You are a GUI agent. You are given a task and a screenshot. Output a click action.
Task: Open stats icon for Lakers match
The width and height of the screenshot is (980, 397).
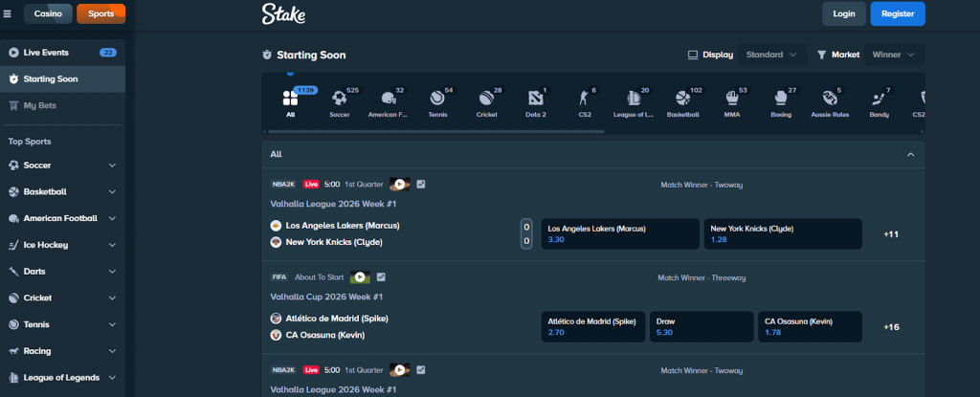(421, 185)
